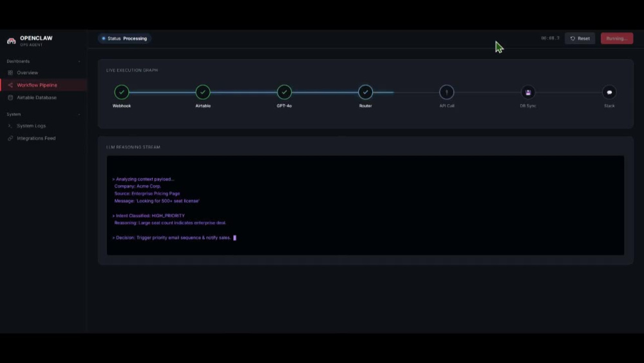Viewport: 644px width, 363px height.
Task: Click the Reset button
Action: (580, 38)
